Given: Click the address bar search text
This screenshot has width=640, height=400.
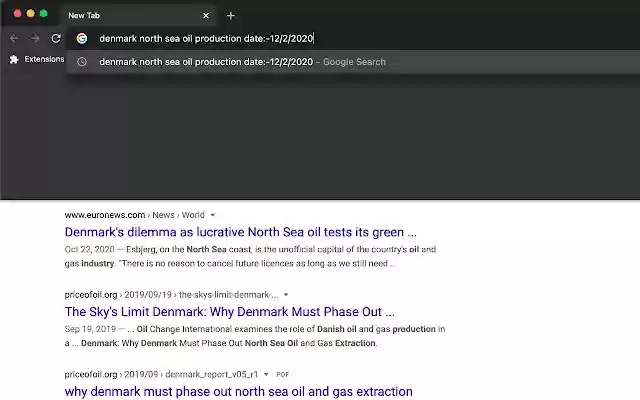Looking at the screenshot, I should [206, 38].
